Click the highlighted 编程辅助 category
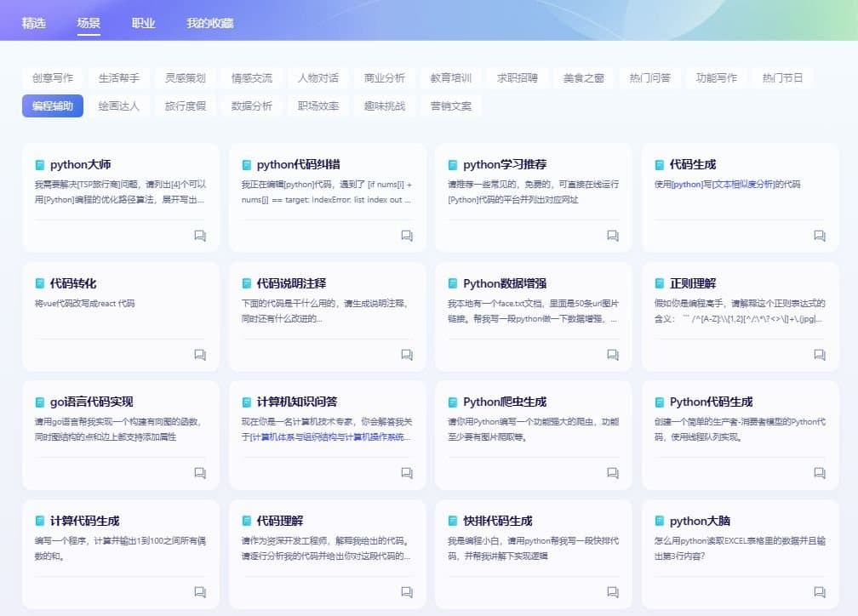Image resolution: width=858 pixels, height=616 pixels. click(x=53, y=106)
